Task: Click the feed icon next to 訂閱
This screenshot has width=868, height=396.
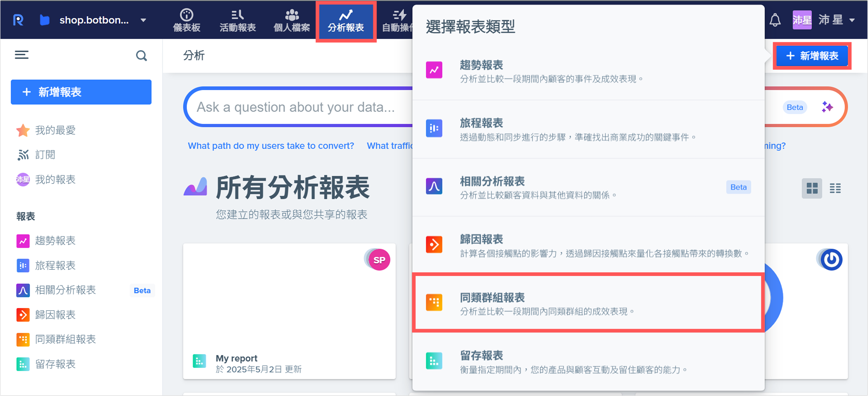Action: point(23,155)
